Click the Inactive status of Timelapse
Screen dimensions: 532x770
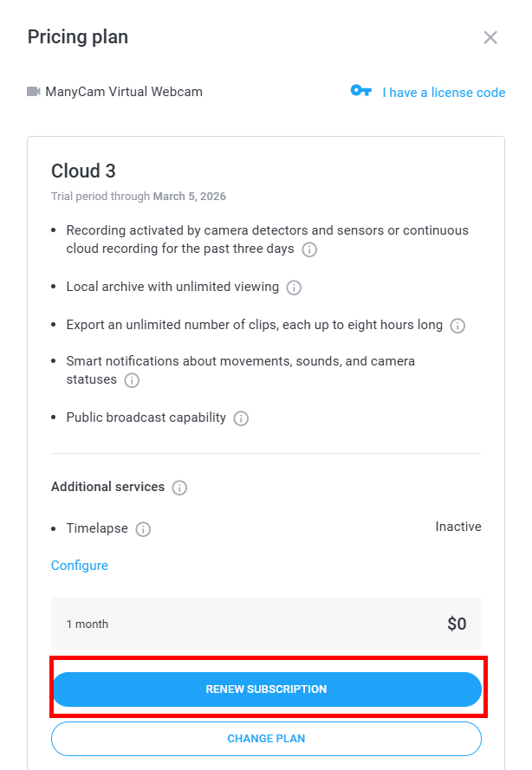(457, 527)
